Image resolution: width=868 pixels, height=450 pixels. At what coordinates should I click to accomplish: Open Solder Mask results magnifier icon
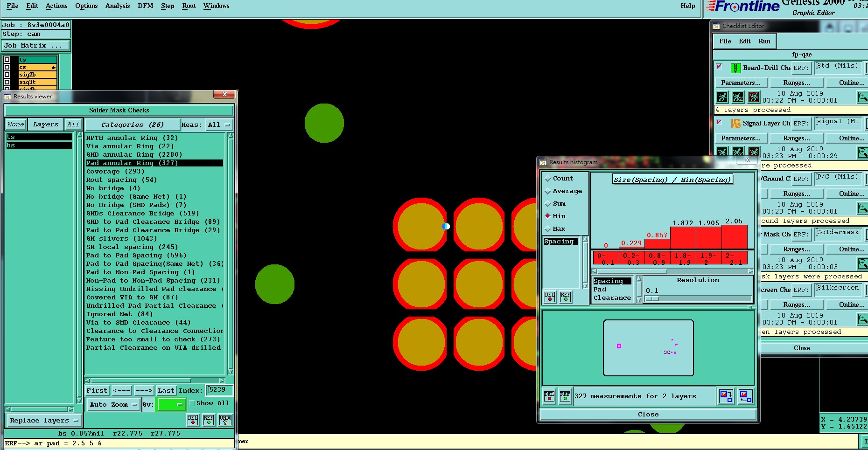click(x=863, y=263)
